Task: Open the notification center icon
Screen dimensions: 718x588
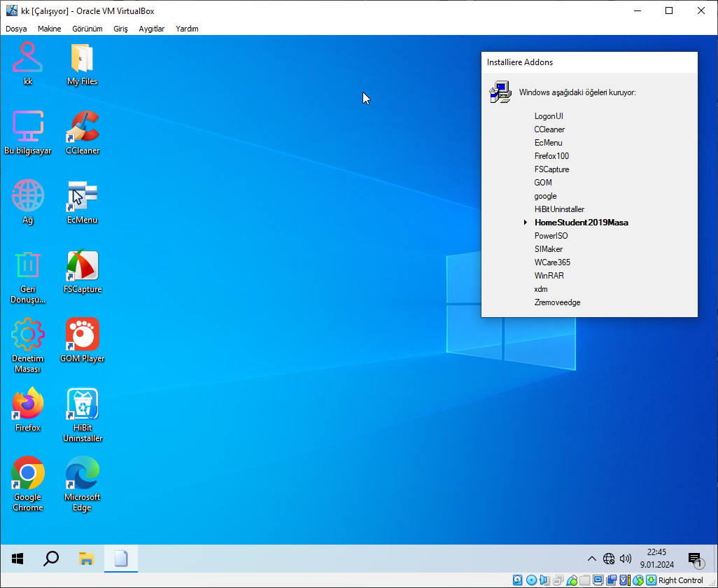Action: click(695, 559)
